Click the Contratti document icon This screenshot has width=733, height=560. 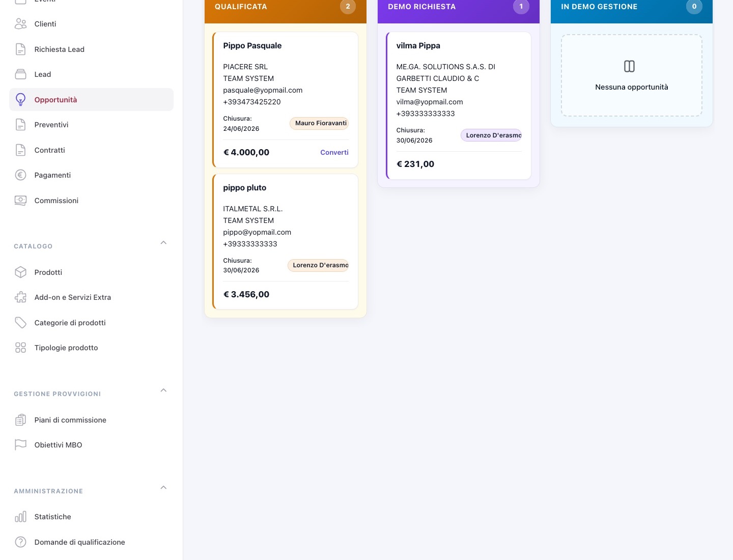(20, 150)
